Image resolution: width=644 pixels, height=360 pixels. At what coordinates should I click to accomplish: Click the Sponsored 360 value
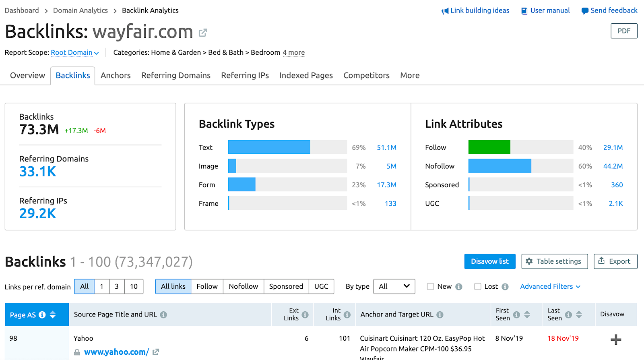(x=617, y=185)
